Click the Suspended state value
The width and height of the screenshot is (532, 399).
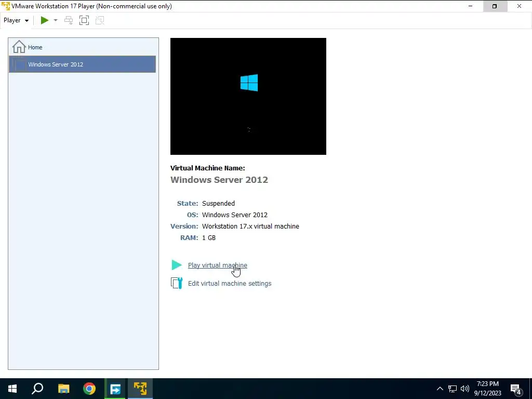[219, 204]
